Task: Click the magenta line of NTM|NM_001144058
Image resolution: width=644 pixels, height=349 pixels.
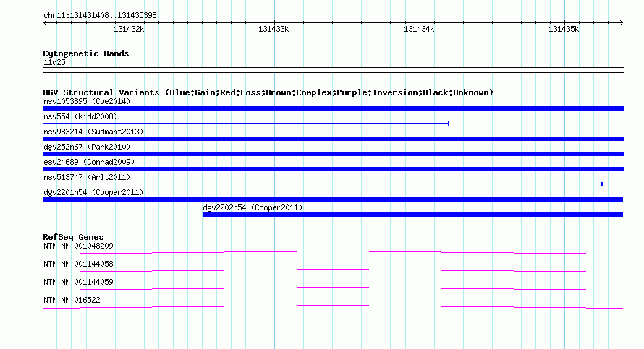Action: (x=333, y=270)
